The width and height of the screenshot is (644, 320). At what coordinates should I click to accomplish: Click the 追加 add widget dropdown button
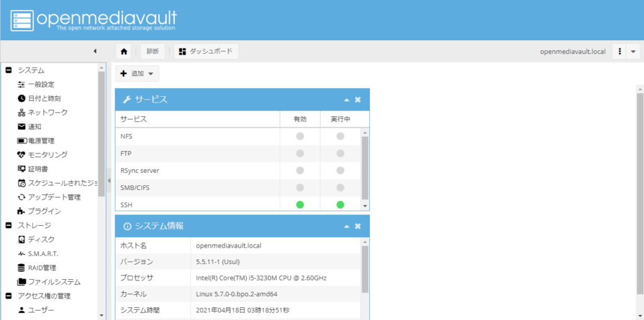(x=137, y=74)
